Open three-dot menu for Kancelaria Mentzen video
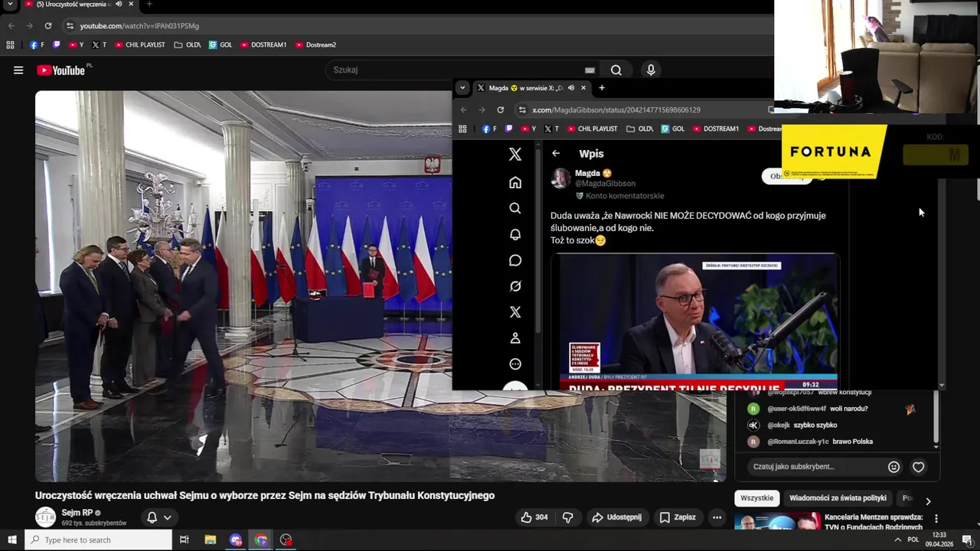The image size is (980, 551). pos(936,518)
